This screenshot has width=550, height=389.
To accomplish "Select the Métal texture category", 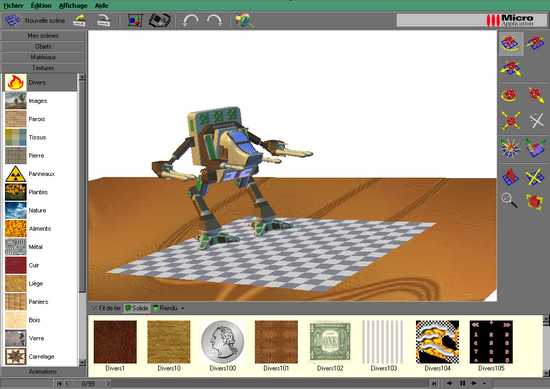I will (x=40, y=247).
